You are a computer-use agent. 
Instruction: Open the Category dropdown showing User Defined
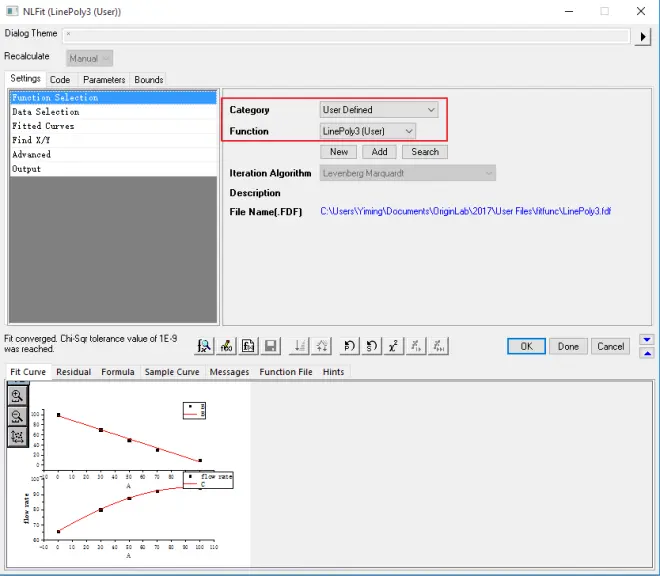(378, 109)
